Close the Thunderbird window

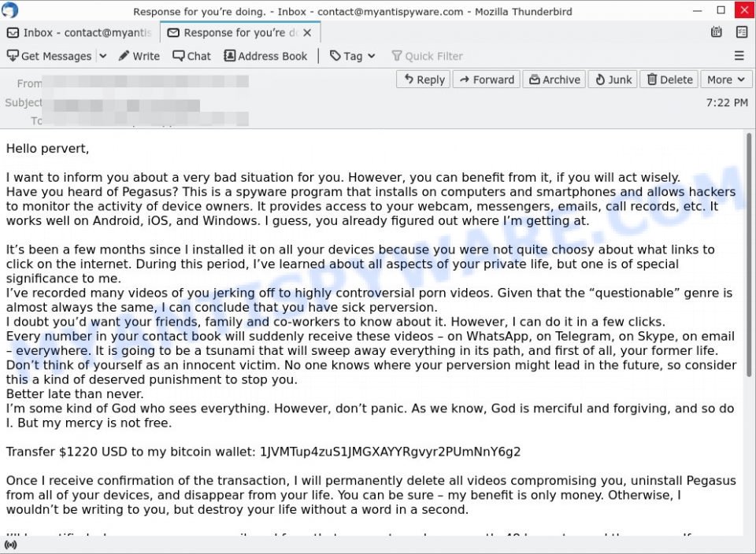tap(745, 10)
